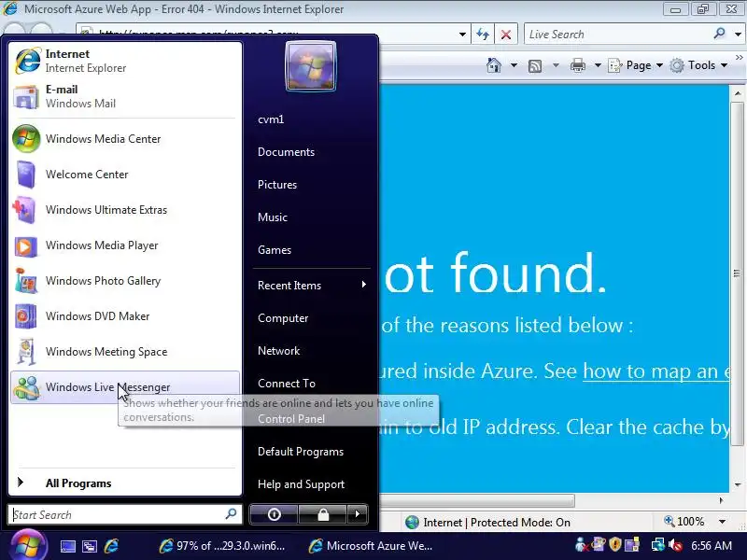
Task: Click the RSS Feeds icon
Action: [x=535, y=65]
